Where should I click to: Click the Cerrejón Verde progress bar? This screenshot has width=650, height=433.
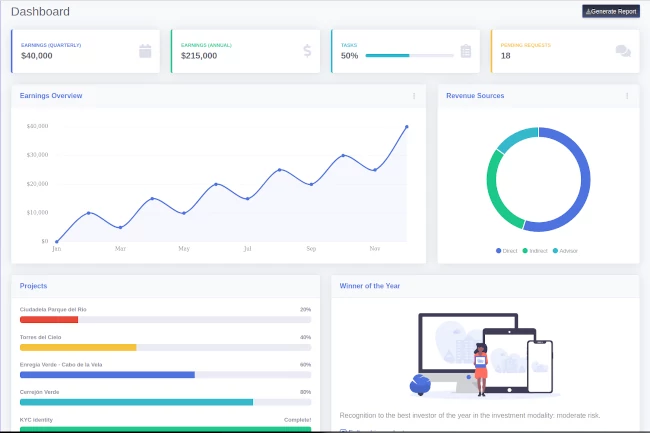165,402
